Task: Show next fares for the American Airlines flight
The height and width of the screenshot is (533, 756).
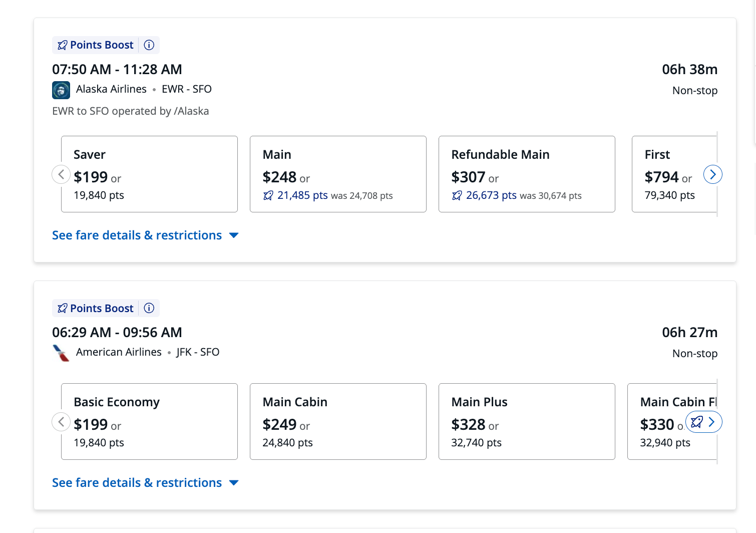Action: pos(704,422)
